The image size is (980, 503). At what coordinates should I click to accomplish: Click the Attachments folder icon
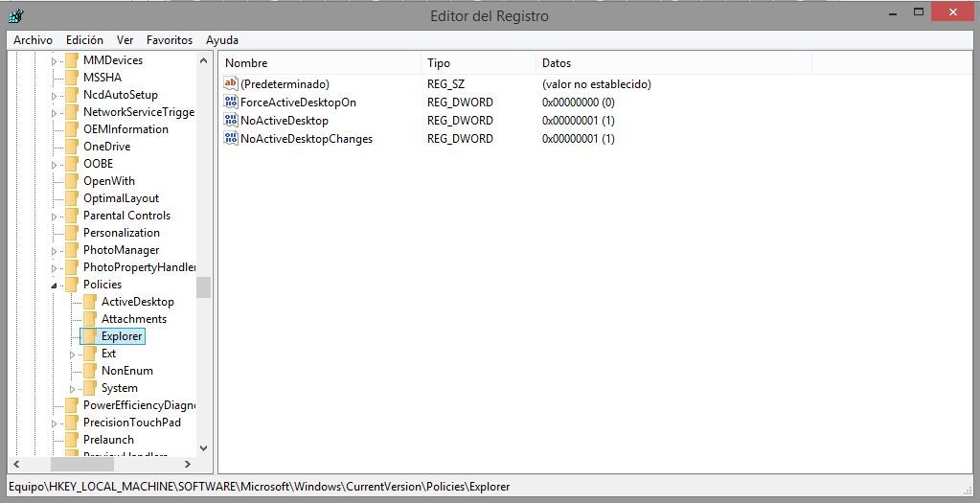point(90,319)
